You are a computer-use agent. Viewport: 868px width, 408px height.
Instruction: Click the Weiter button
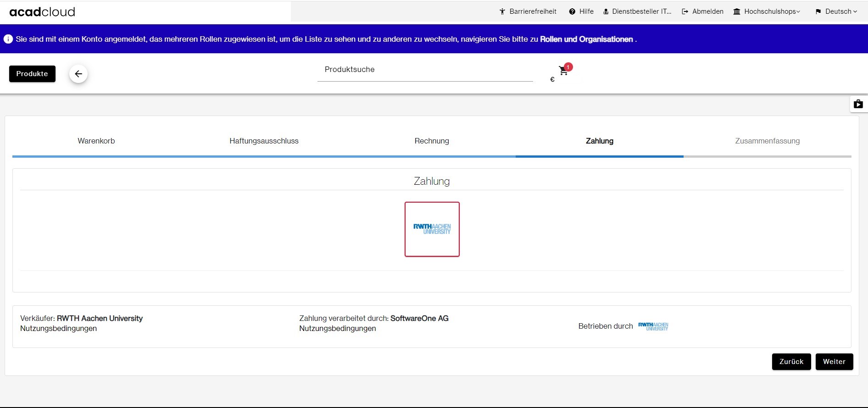pyautogui.click(x=834, y=362)
